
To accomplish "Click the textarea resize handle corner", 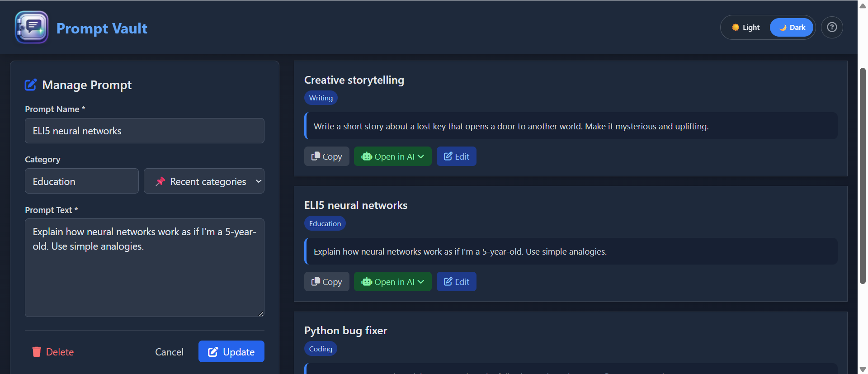I will (x=261, y=314).
